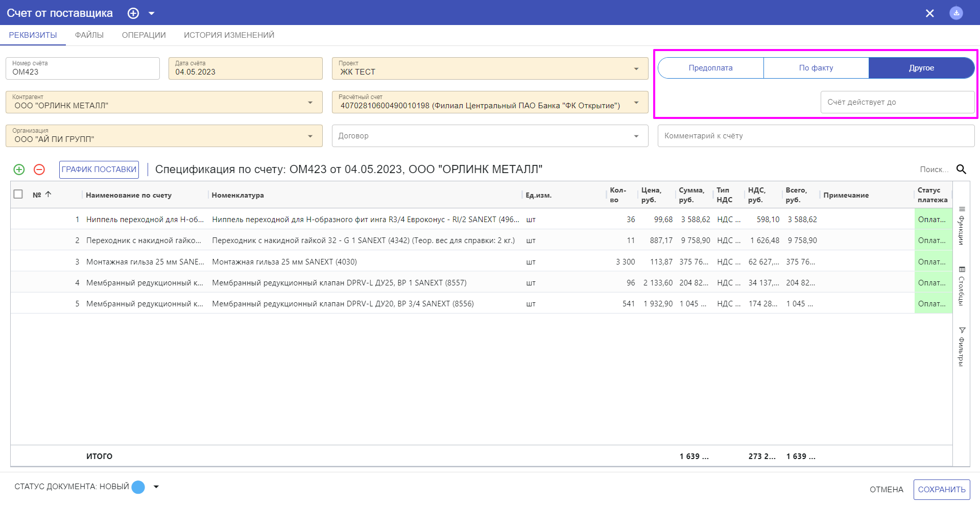The width and height of the screenshot is (980, 505).
Task: Sort by Цена, руб. column header
Action: pyautogui.click(x=652, y=195)
